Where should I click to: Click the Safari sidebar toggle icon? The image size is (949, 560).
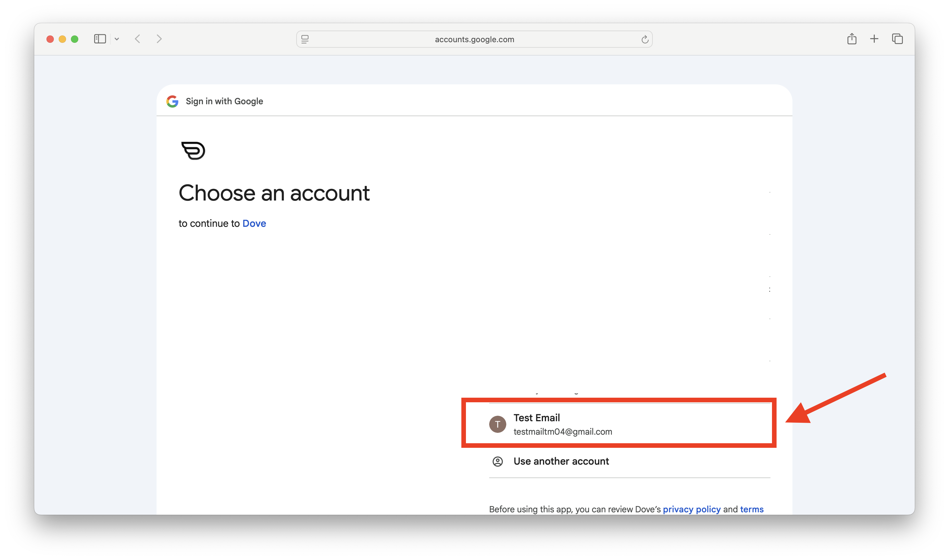(100, 39)
